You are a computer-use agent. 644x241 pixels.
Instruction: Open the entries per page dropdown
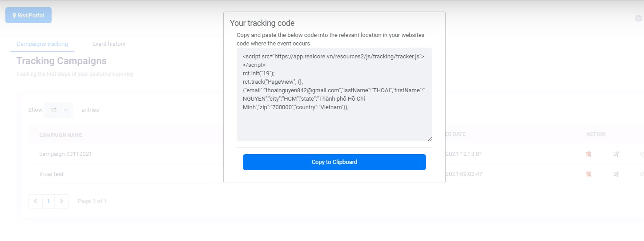(x=59, y=110)
